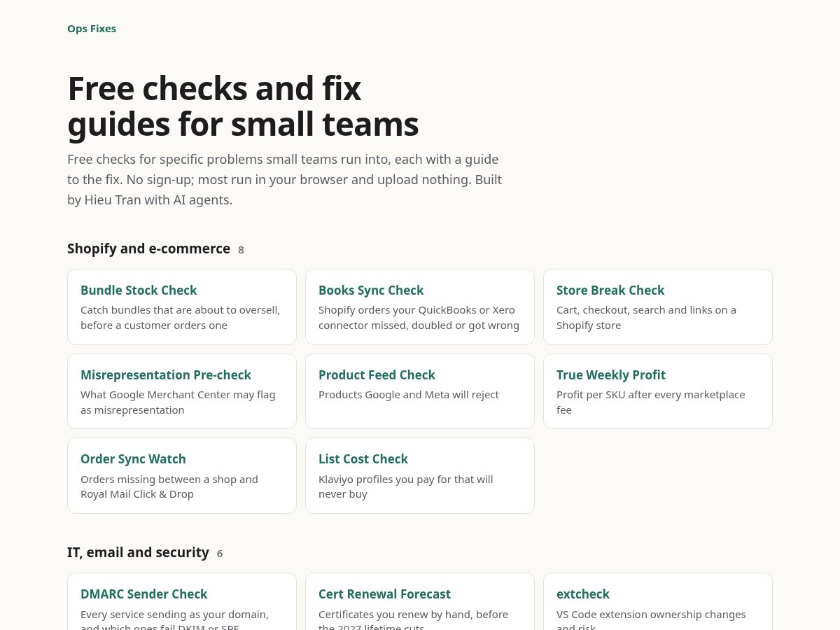Open the Order Sync Watch card

coord(182,475)
